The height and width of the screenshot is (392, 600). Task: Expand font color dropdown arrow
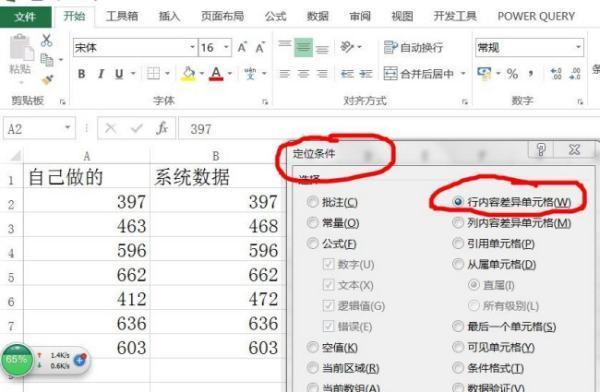(x=230, y=74)
